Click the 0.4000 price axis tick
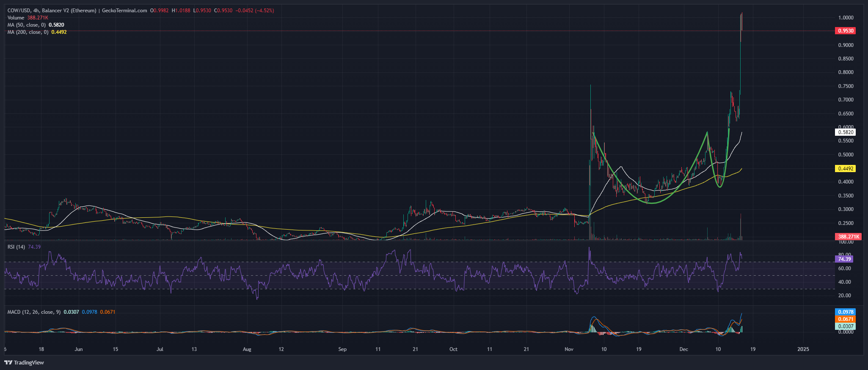 click(846, 182)
